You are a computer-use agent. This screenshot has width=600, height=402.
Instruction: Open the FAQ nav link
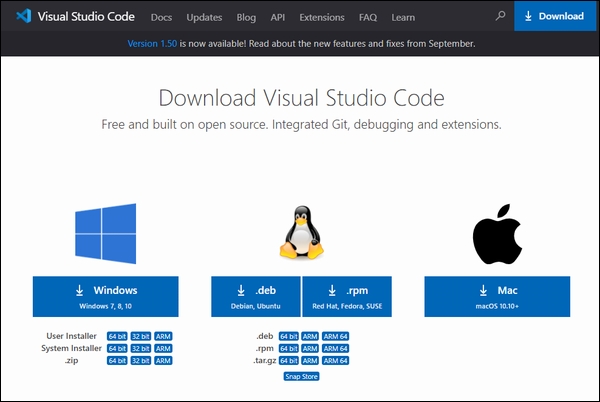(368, 17)
